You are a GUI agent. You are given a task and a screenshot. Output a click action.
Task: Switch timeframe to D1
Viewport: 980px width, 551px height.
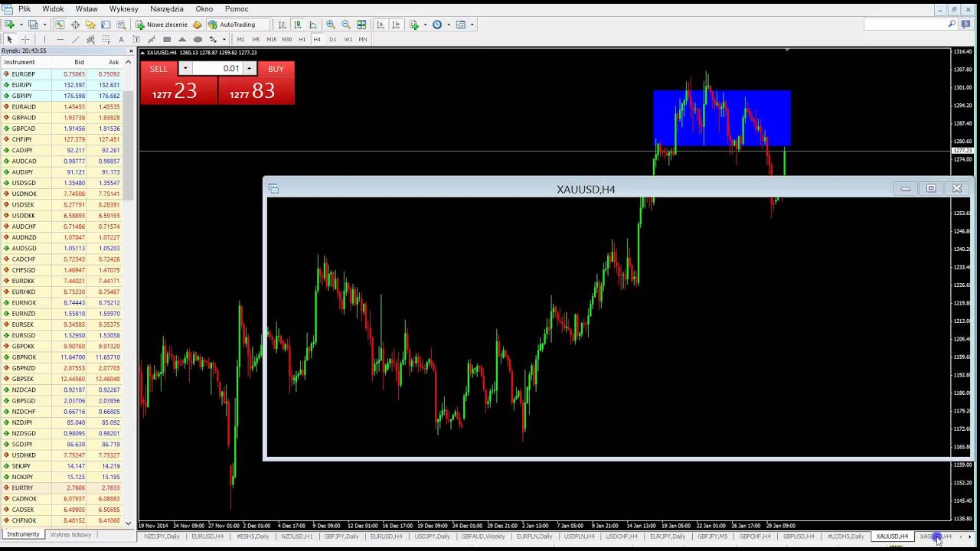click(x=332, y=39)
